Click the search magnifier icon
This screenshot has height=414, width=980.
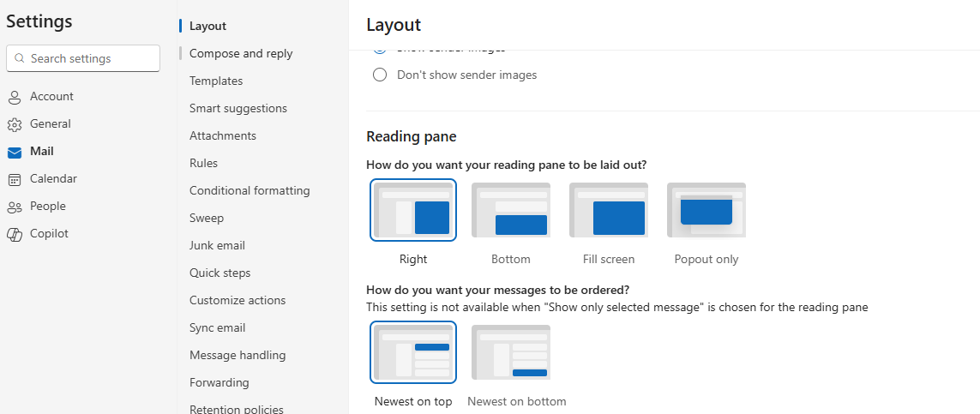pyautogui.click(x=20, y=58)
